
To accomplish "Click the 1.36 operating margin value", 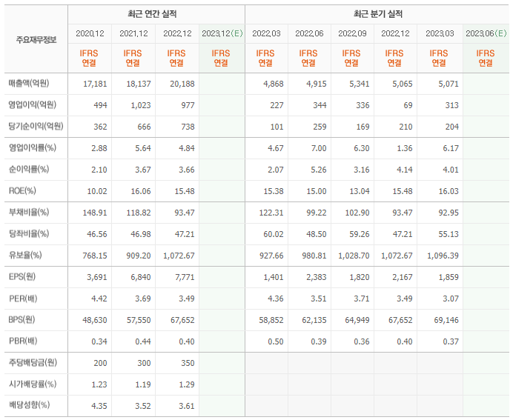I will pos(405,148).
